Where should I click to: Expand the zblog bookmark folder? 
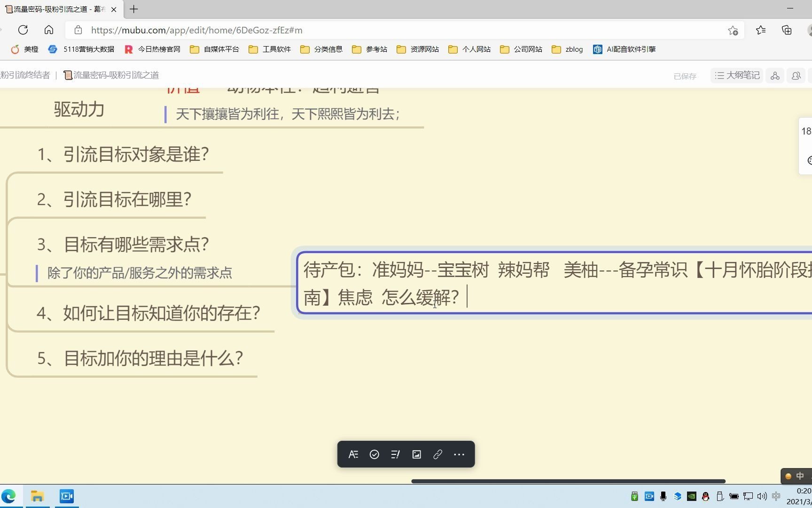tap(567, 49)
